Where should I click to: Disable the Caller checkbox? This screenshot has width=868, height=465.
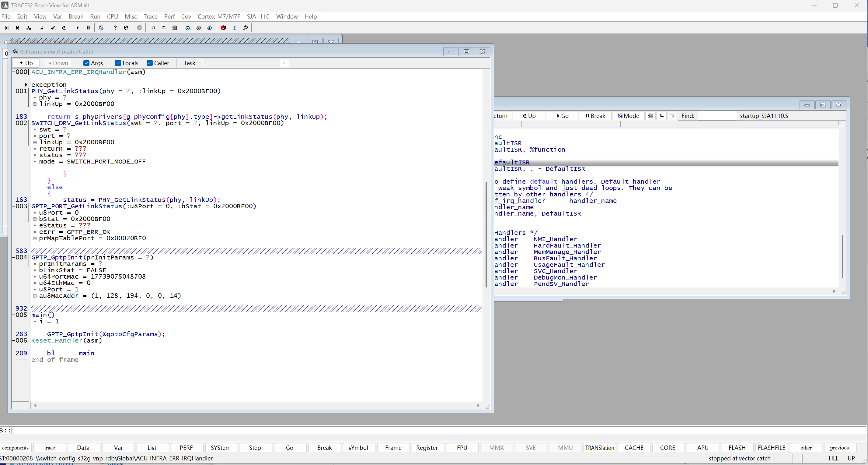150,63
